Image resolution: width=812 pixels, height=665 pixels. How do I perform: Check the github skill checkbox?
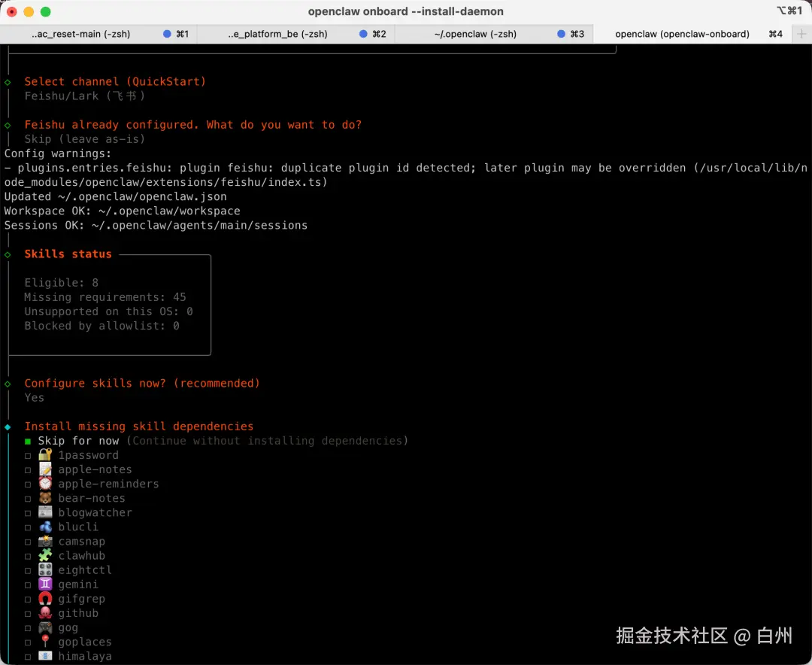coord(28,614)
